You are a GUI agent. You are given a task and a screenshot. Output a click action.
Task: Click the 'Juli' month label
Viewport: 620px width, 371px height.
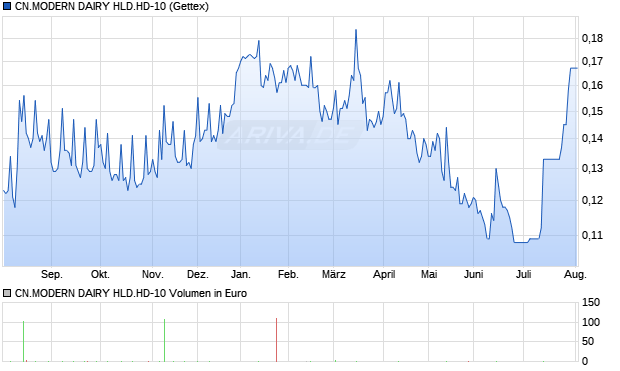click(x=524, y=274)
